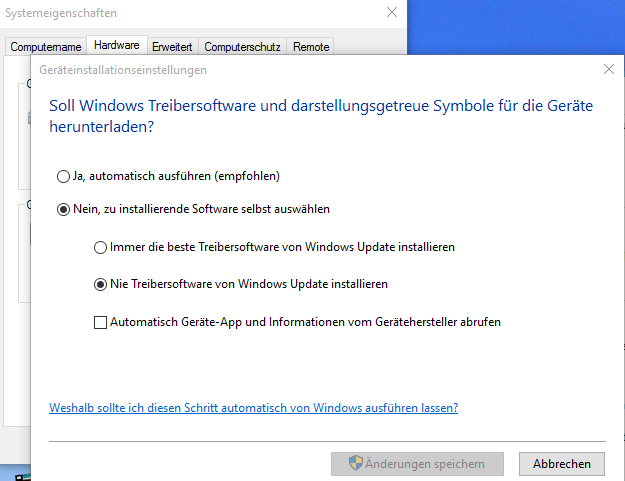This screenshot has width=625, height=481.
Task: Open the 'Computerschutz' tab in Systemeigenschaften
Action: pos(242,47)
